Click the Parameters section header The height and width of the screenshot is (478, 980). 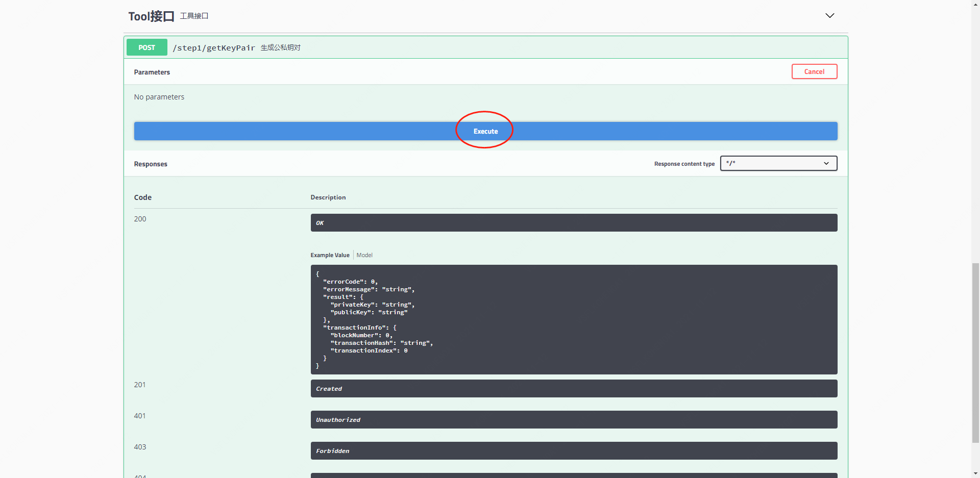152,72
